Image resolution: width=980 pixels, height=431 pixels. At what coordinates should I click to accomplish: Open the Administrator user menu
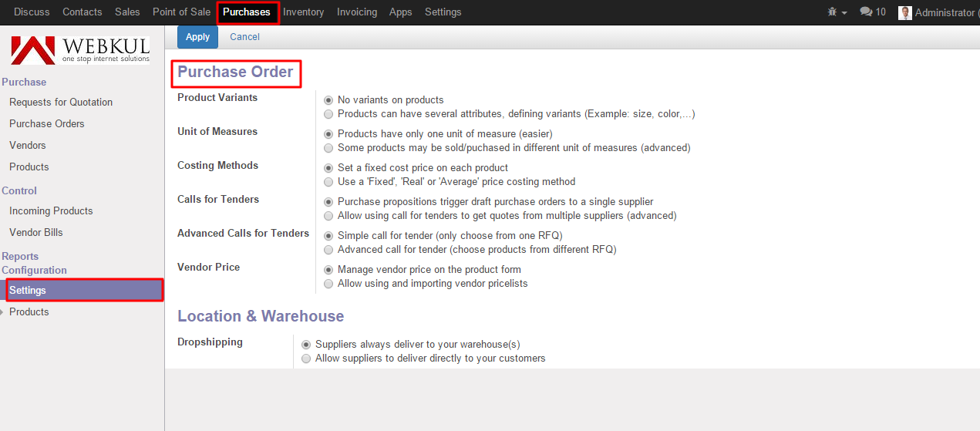click(x=944, y=12)
